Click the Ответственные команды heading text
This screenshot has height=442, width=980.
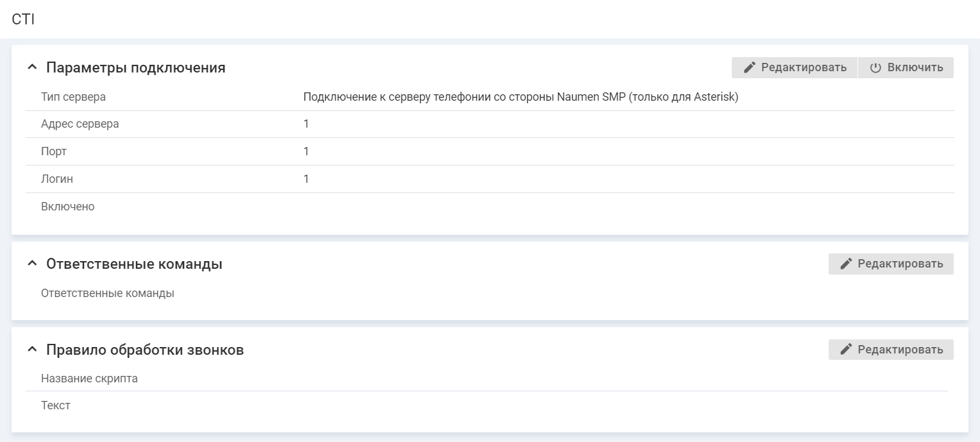(x=134, y=264)
